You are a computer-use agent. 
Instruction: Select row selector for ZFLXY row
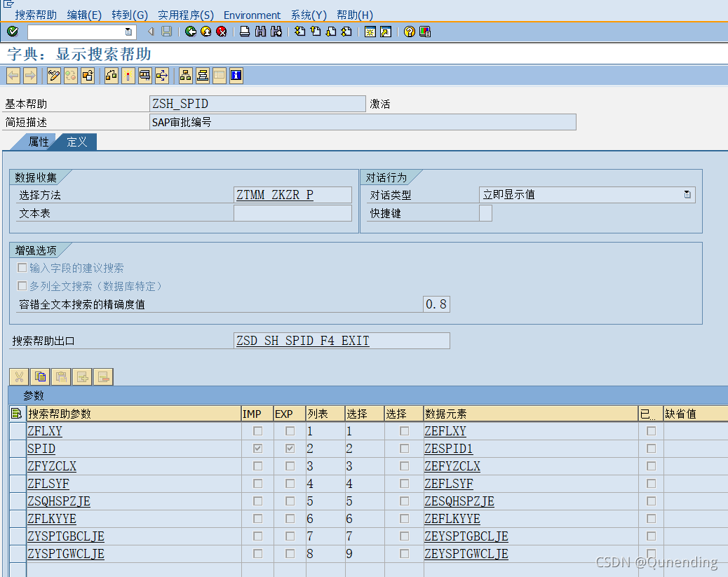[18, 430]
